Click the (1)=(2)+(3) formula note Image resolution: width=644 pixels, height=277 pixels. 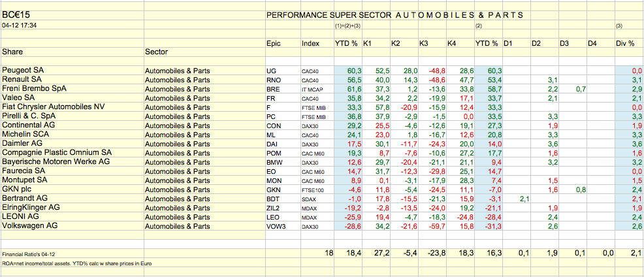click(348, 26)
